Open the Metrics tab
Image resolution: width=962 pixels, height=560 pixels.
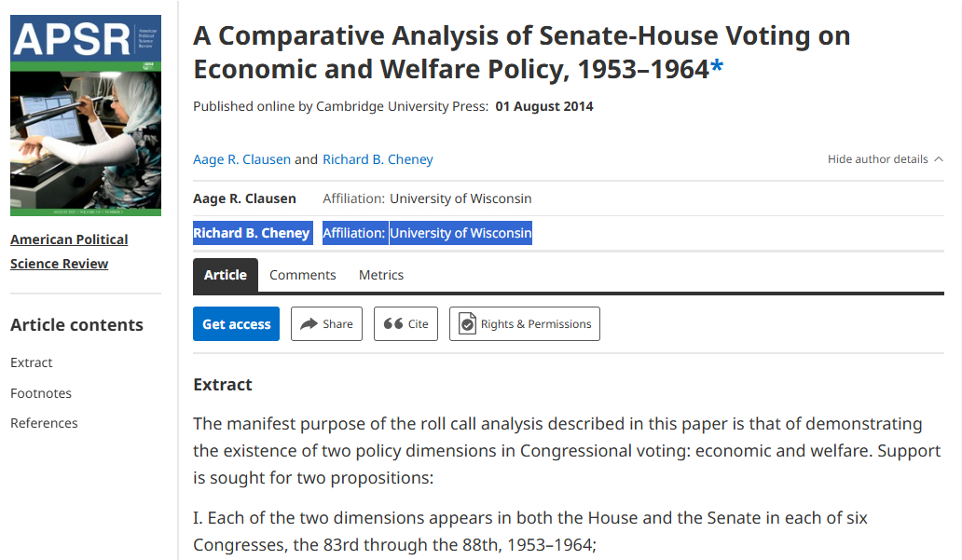point(381,275)
